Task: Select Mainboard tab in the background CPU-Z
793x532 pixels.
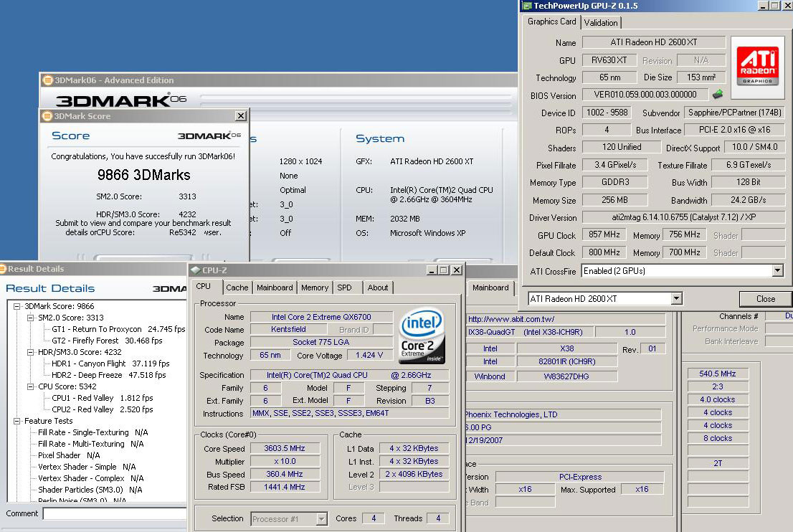Action: [x=490, y=288]
